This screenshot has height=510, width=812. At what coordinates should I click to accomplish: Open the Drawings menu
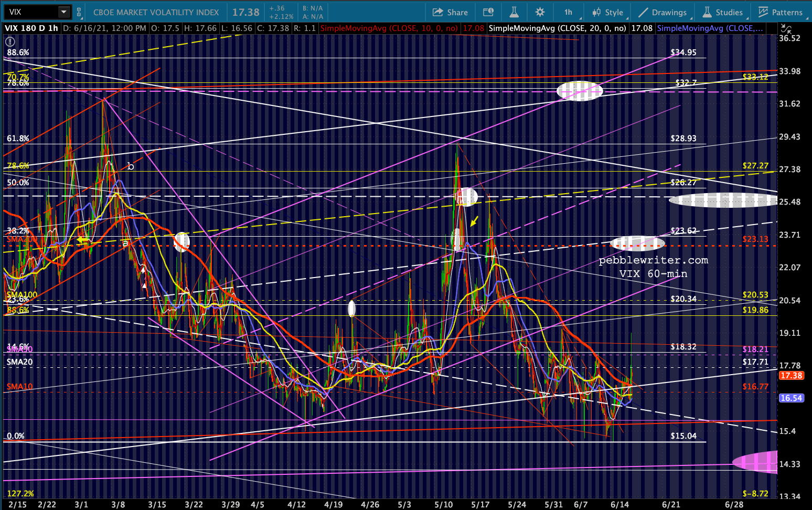pos(663,12)
